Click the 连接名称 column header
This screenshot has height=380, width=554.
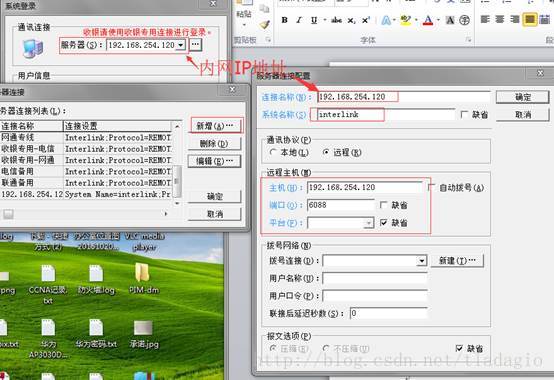(x=31, y=126)
